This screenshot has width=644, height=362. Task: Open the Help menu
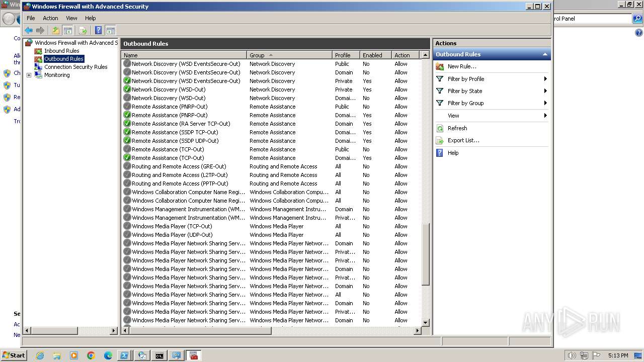tap(90, 18)
